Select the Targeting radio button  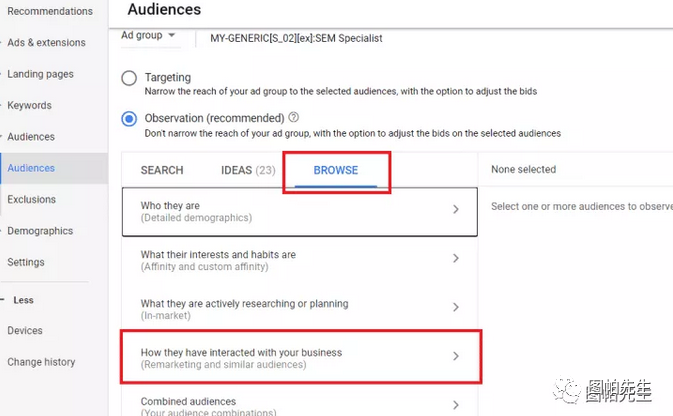point(129,78)
